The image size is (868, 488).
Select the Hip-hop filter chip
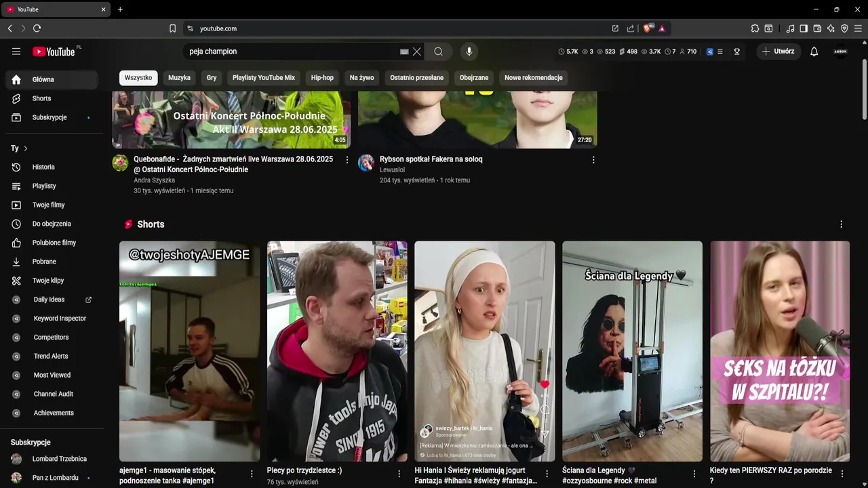322,78
